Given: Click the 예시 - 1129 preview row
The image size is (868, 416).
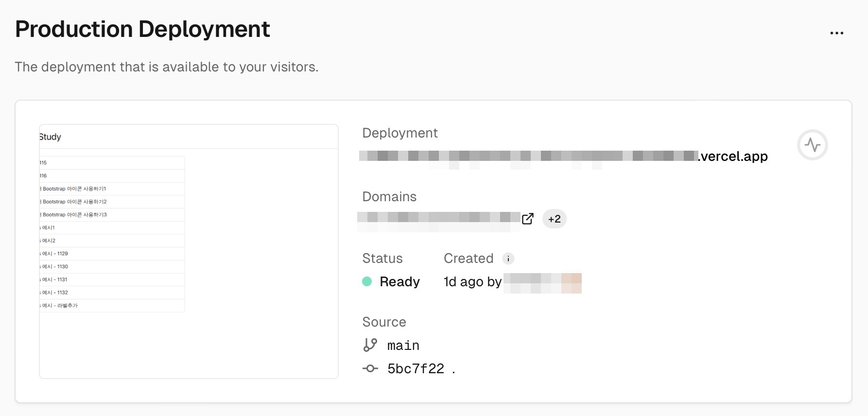Looking at the screenshot, I should click(55, 254).
